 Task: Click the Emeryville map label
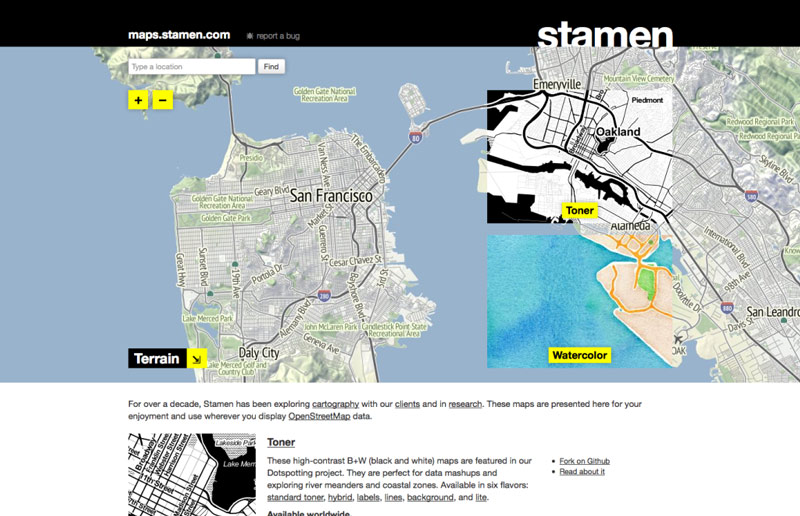pos(557,84)
